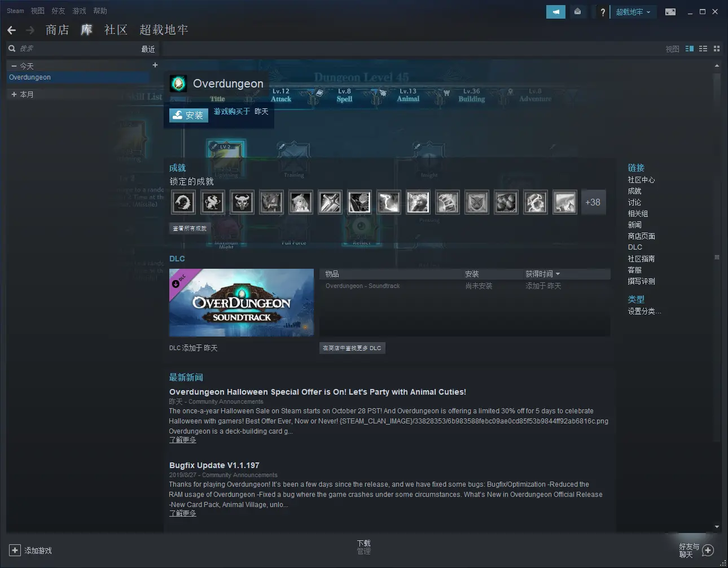Screen dimensions: 728x568
Task: Click the lightning bolt achievement icon
Action: pos(388,202)
